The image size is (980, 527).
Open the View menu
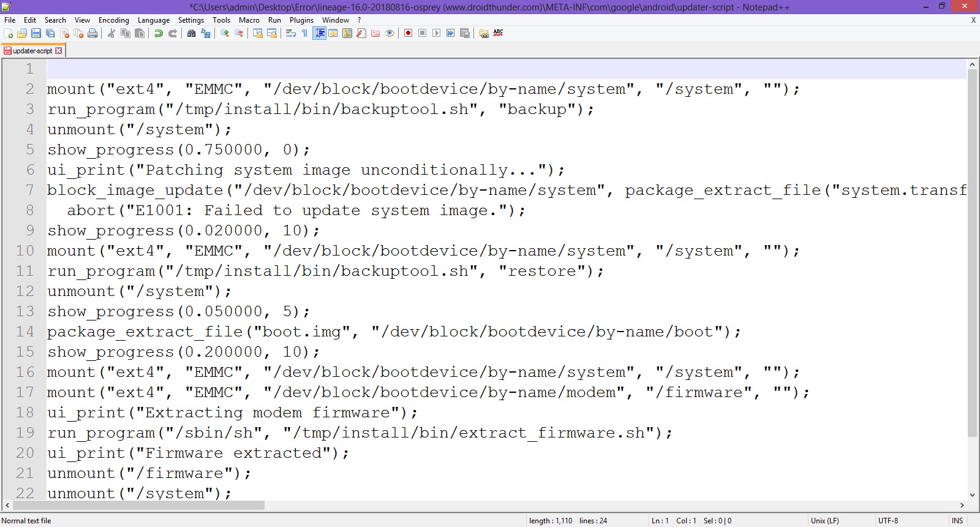click(x=82, y=20)
